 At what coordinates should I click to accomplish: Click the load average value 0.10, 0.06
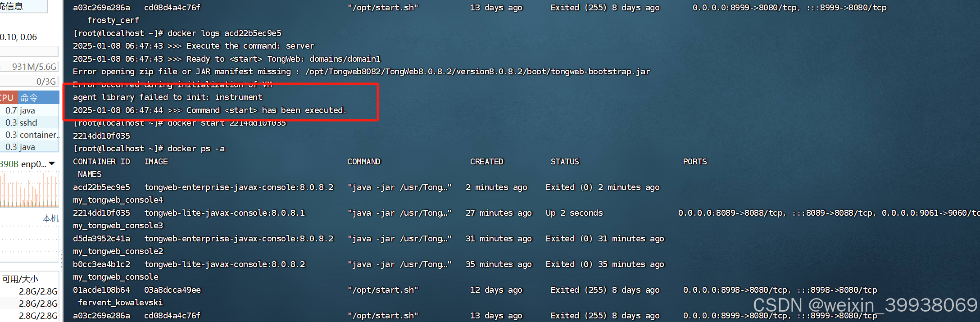(18, 37)
